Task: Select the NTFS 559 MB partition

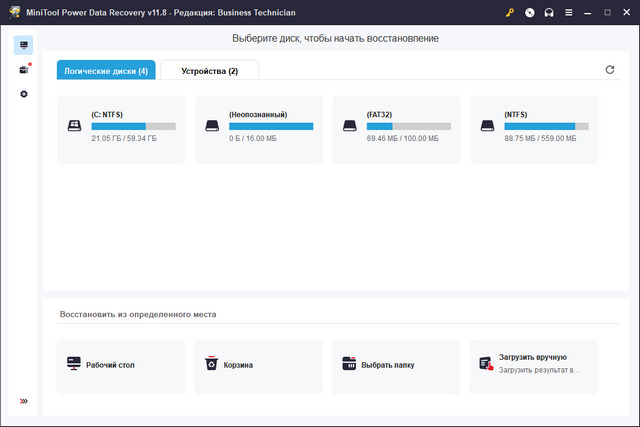Action: coord(533,130)
